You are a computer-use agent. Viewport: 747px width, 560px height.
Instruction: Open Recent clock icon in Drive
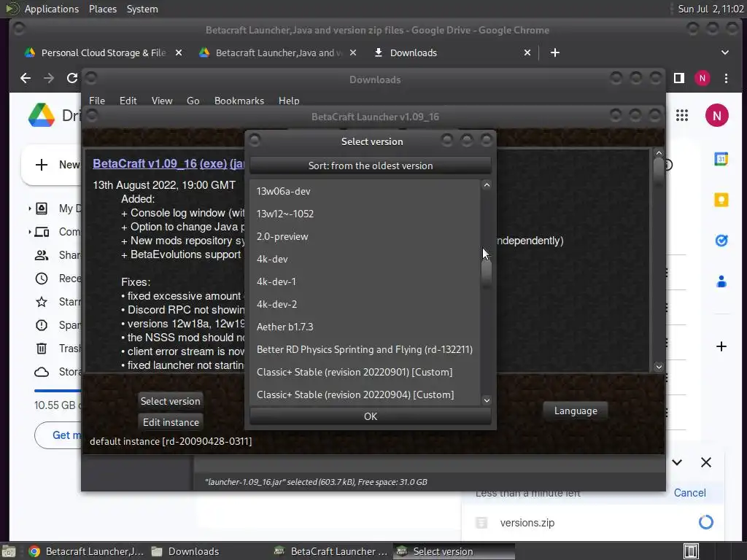(42, 279)
